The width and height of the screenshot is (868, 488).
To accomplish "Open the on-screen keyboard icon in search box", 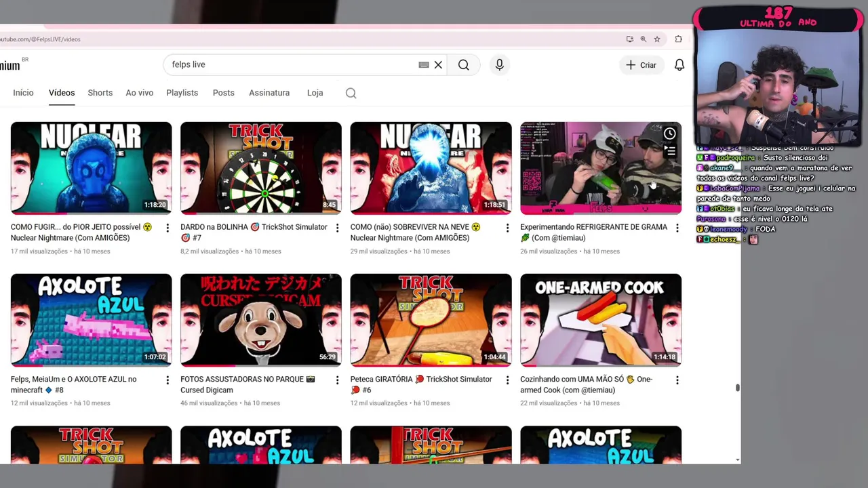I will [x=424, y=65].
